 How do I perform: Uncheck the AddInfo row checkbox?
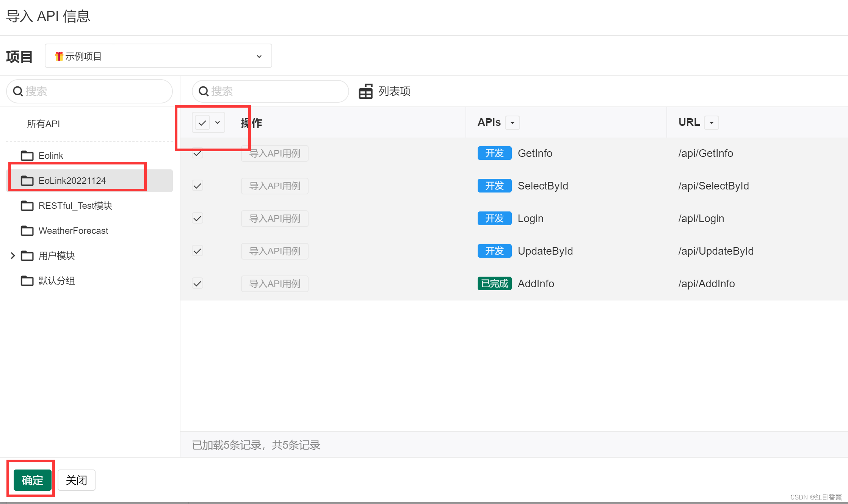(198, 283)
